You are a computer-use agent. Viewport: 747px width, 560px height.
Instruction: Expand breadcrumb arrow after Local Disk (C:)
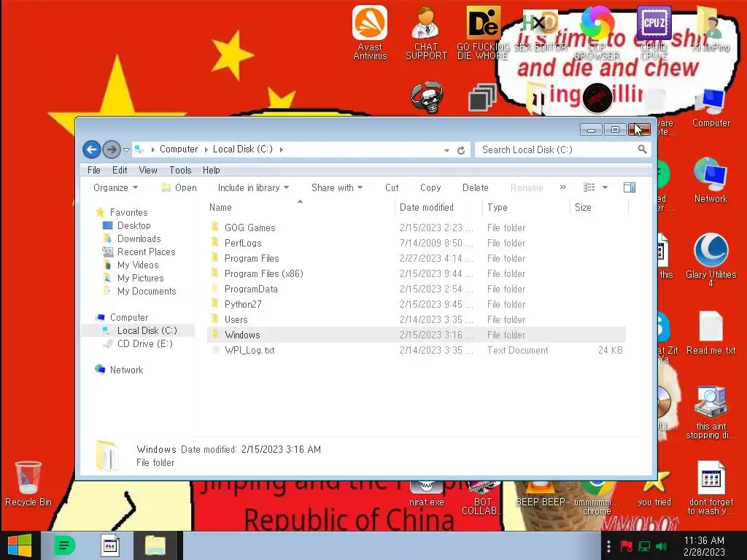(282, 149)
